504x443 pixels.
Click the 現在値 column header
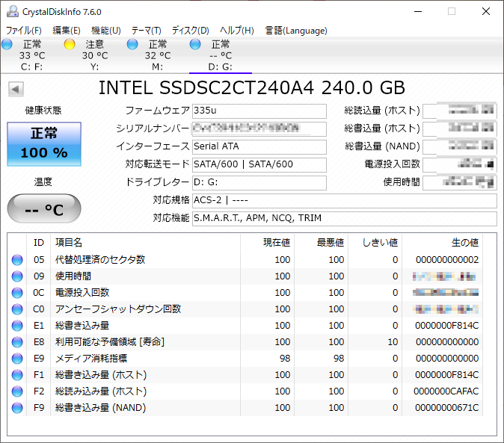(268, 243)
